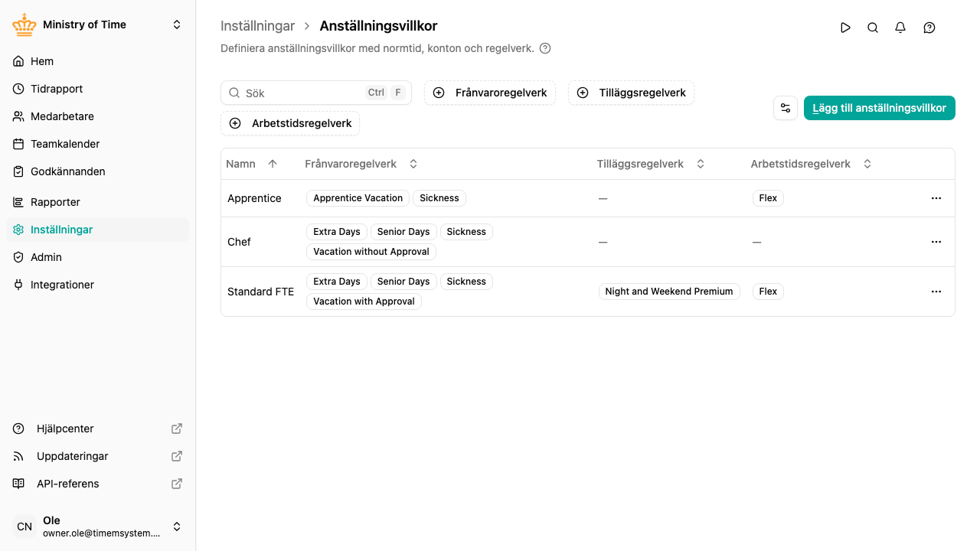Add an Arbetstidsregelverk filter

[290, 123]
